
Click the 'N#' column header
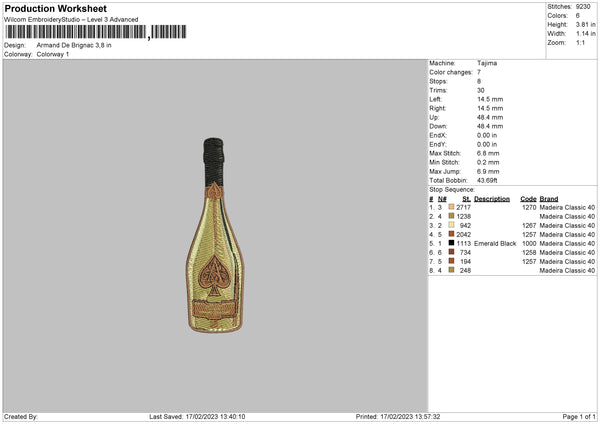click(x=442, y=199)
